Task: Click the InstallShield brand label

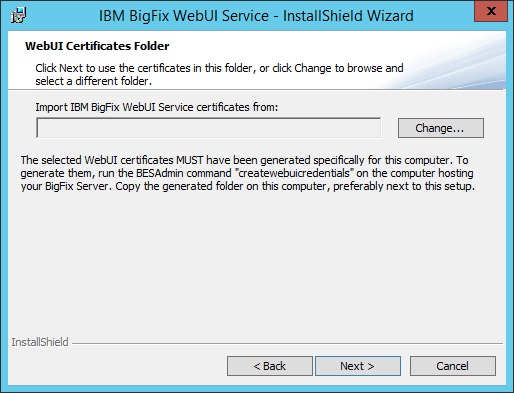Action: 40,342
